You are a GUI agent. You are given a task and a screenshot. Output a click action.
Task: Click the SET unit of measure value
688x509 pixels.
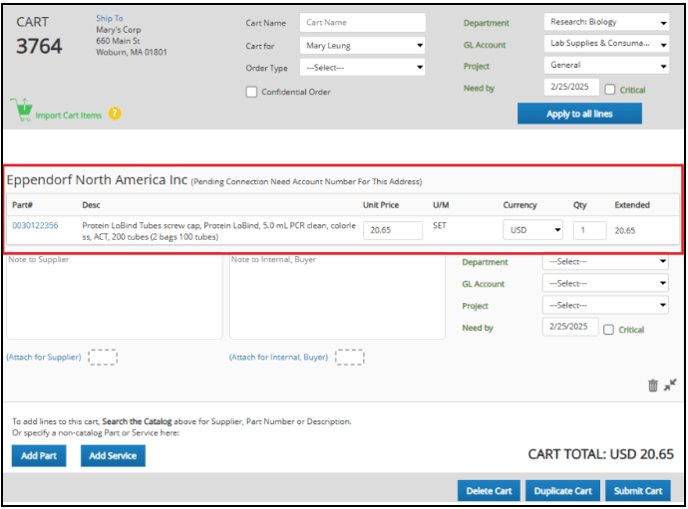click(x=439, y=226)
